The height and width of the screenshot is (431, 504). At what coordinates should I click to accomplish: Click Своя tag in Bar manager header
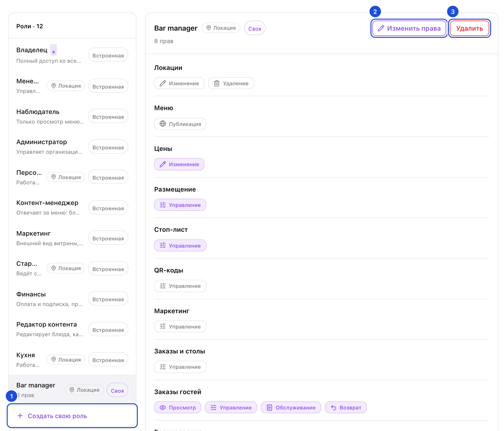(254, 28)
